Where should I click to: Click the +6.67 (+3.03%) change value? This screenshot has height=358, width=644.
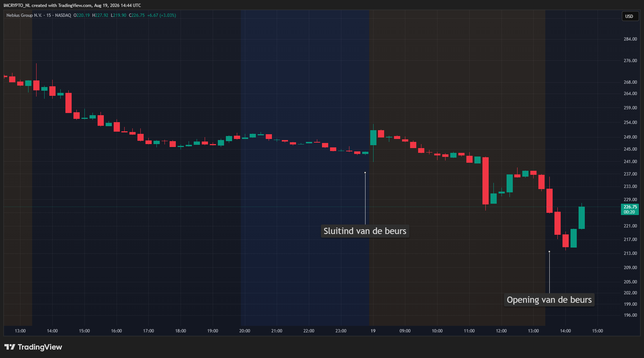[x=162, y=15]
